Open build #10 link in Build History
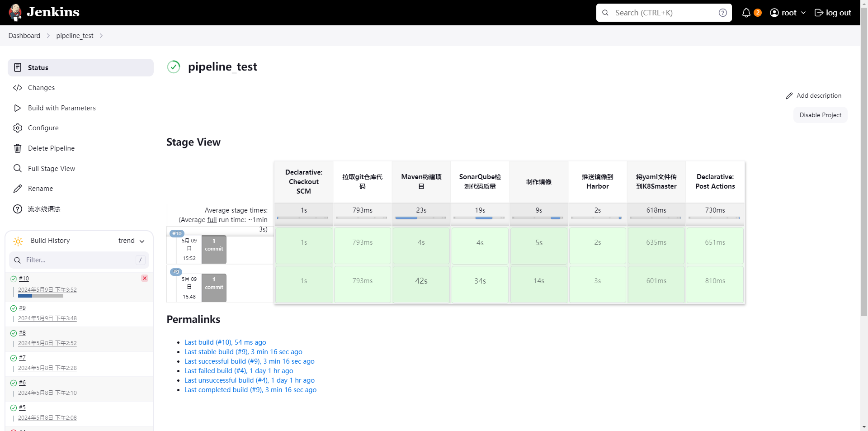Screen dimensions: 868x431 click(24, 279)
